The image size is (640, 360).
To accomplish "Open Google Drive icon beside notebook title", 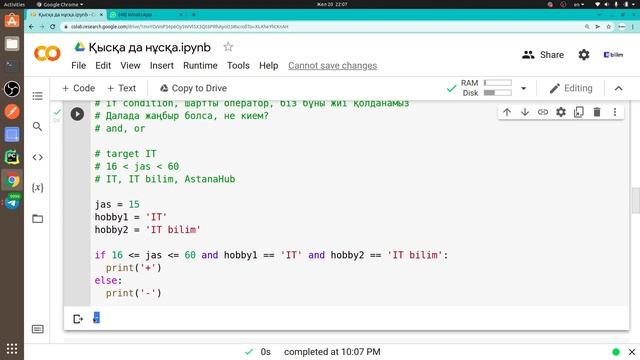I will [x=80, y=47].
